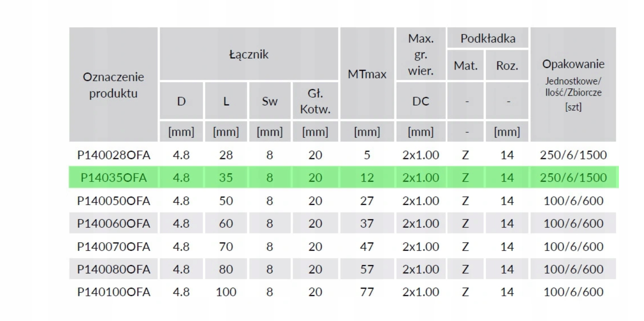The image size is (644, 321).
Task: Click product code P140070OFA
Action: click(114, 247)
